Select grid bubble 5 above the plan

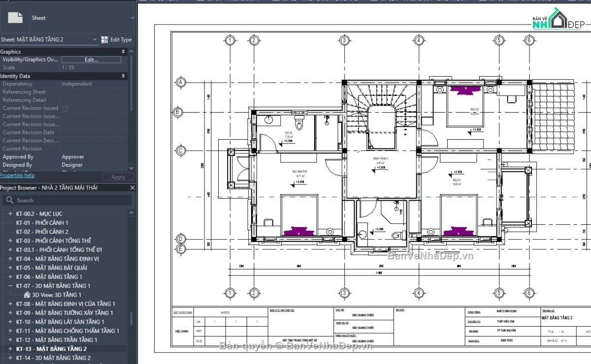[498, 40]
